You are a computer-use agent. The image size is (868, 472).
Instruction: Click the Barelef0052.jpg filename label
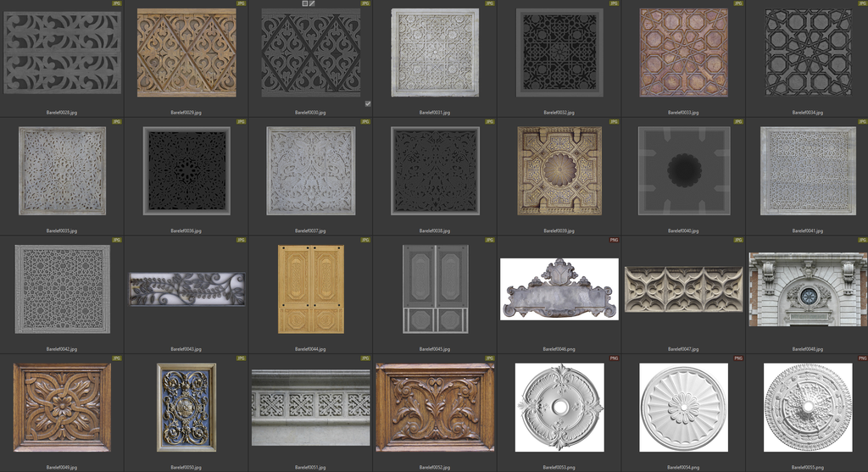point(435,467)
